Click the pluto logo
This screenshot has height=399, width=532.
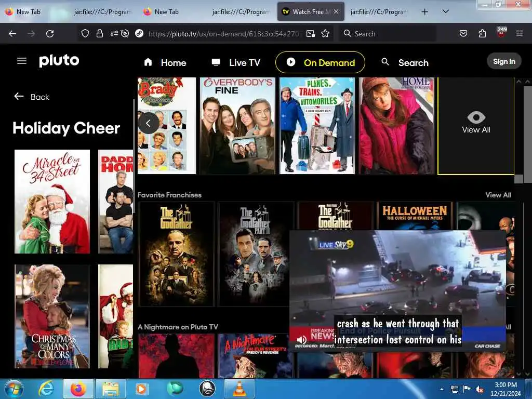[59, 61]
